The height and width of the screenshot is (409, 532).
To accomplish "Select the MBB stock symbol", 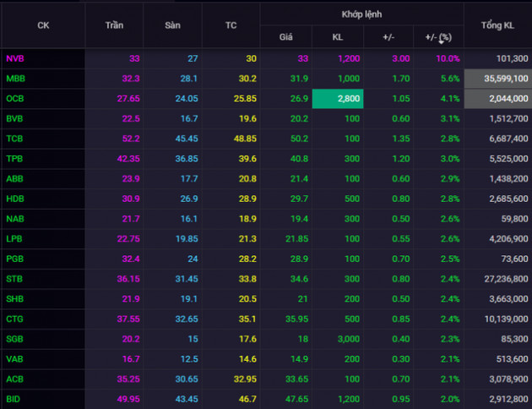I will pos(15,79).
